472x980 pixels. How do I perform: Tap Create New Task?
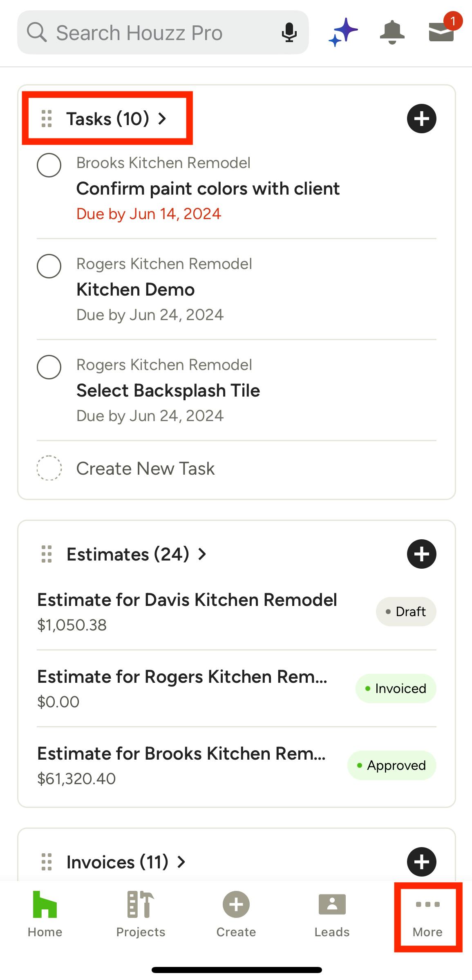click(x=145, y=469)
